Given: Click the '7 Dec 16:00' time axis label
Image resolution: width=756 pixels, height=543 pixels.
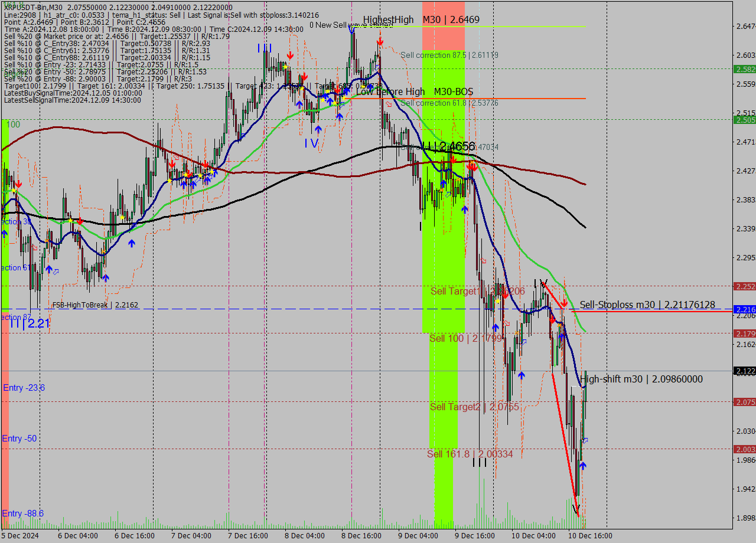Looking at the screenshot, I should coord(247,536).
